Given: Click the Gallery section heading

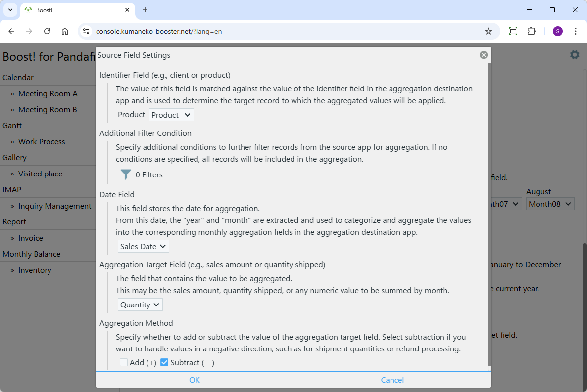Looking at the screenshot, I should pos(14,158).
